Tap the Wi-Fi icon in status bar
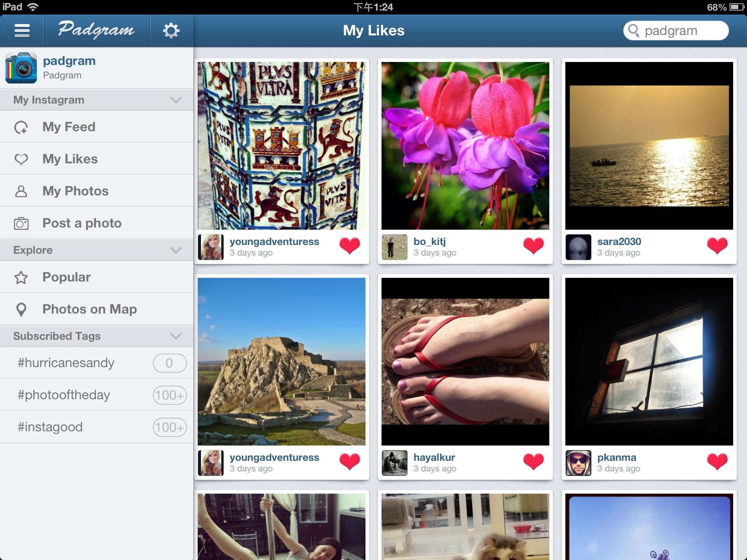This screenshot has height=560, width=747. coord(33,7)
